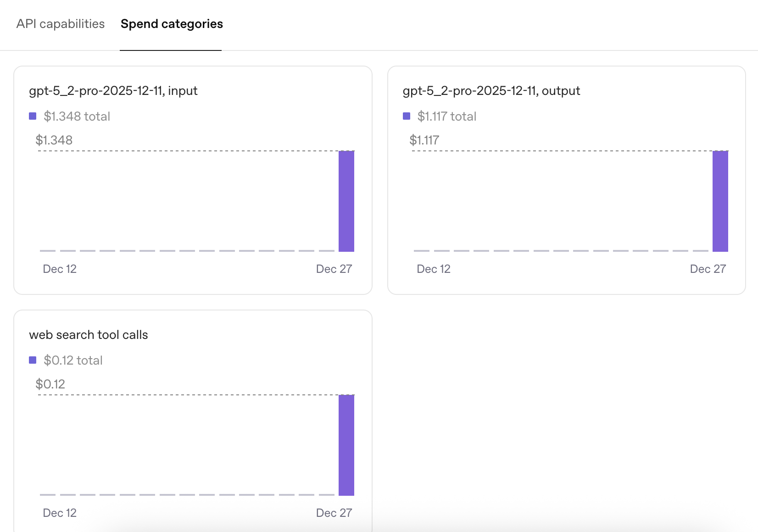Screen dimensions: 758x532
Task: Click the Dec 12 label in input chart
Action: pyautogui.click(x=60, y=269)
